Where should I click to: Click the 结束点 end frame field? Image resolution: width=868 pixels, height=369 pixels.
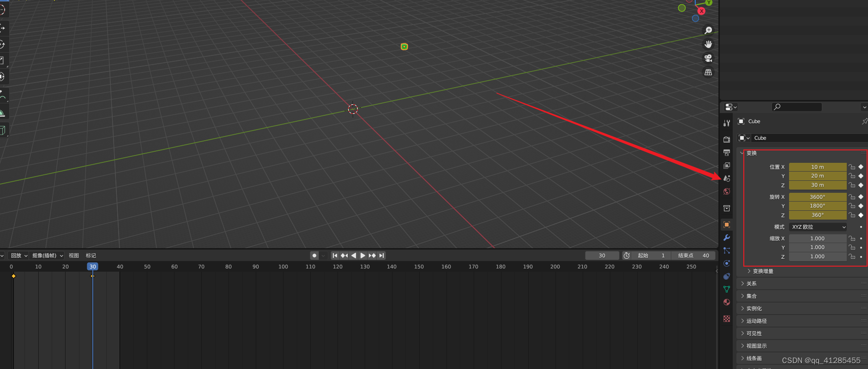click(693, 256)
